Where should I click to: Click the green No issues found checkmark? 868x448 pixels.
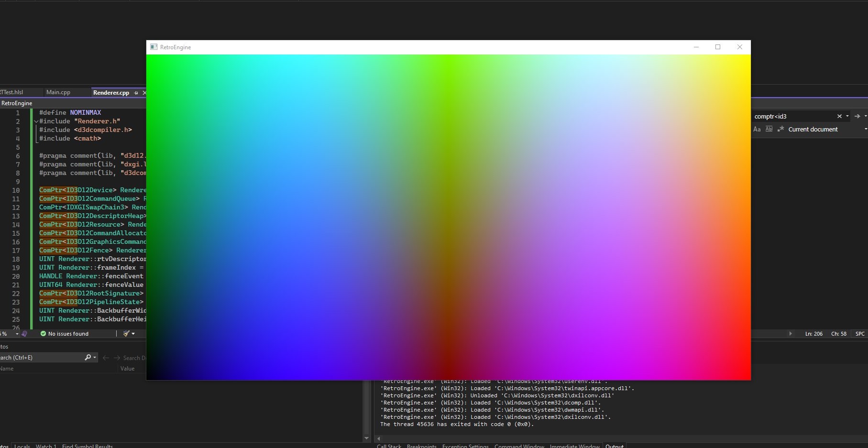pyautogui.click(x=43, y=334)
